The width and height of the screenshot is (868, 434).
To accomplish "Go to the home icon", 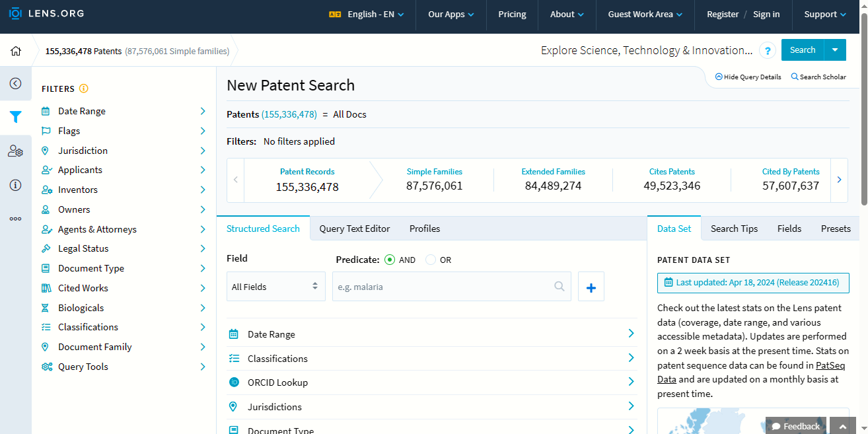I will click(16, 51).
